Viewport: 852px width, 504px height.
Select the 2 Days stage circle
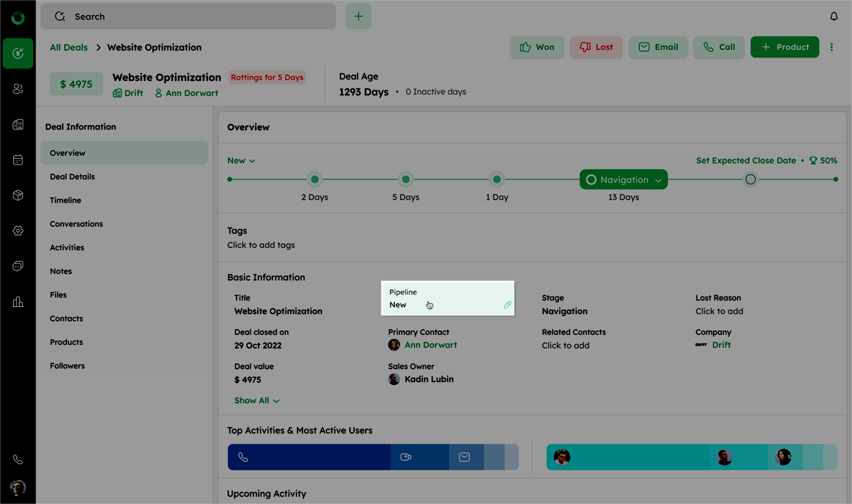[315, 179]
